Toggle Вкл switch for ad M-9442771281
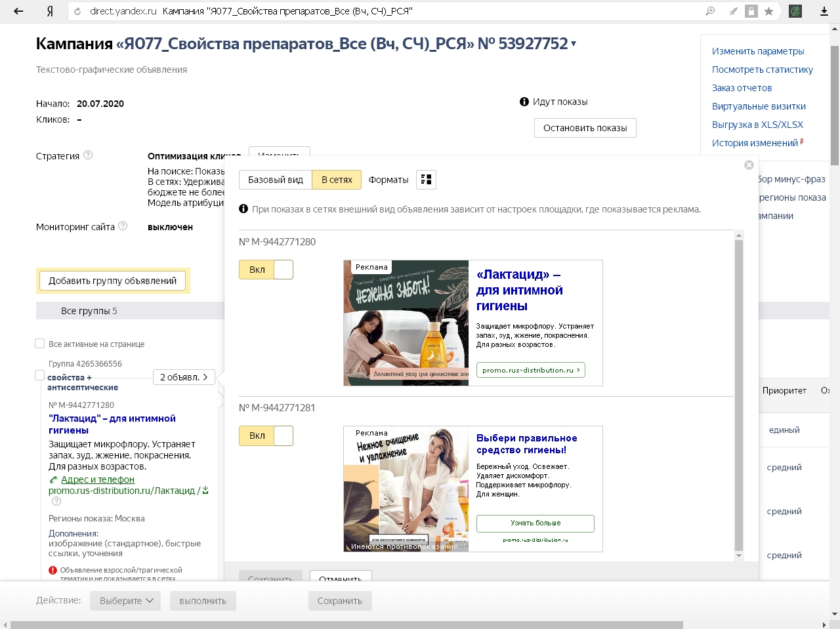The width and height of the screenshot is (840, 629). pos(266,436)
